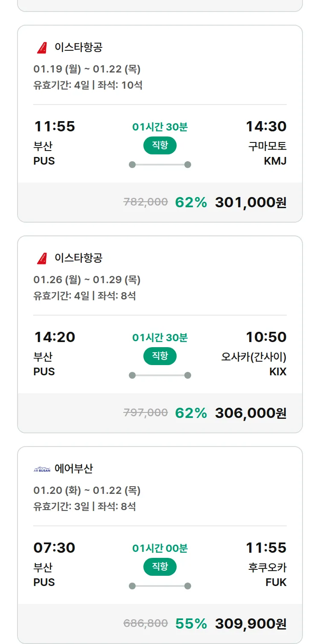Click the 직항 badge on Osaka flight
The width and height of the screenshot is (320, 644).
tap(160, 356)
